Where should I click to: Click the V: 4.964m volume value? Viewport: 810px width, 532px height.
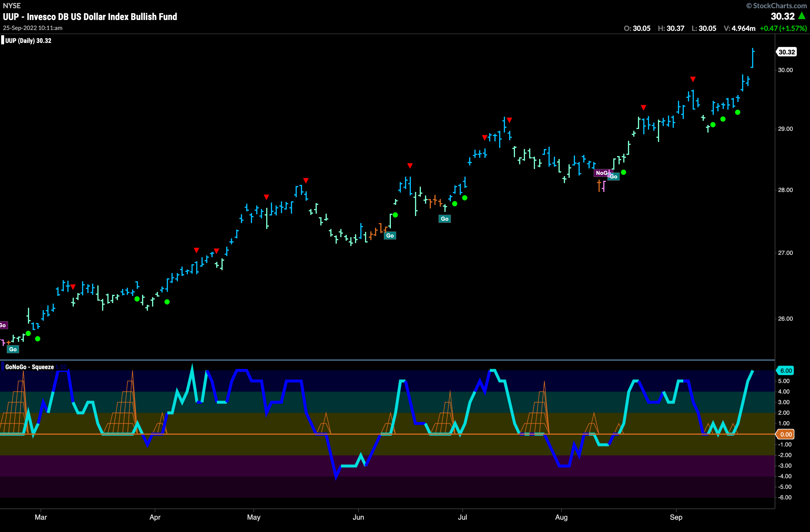click(739, 28)
